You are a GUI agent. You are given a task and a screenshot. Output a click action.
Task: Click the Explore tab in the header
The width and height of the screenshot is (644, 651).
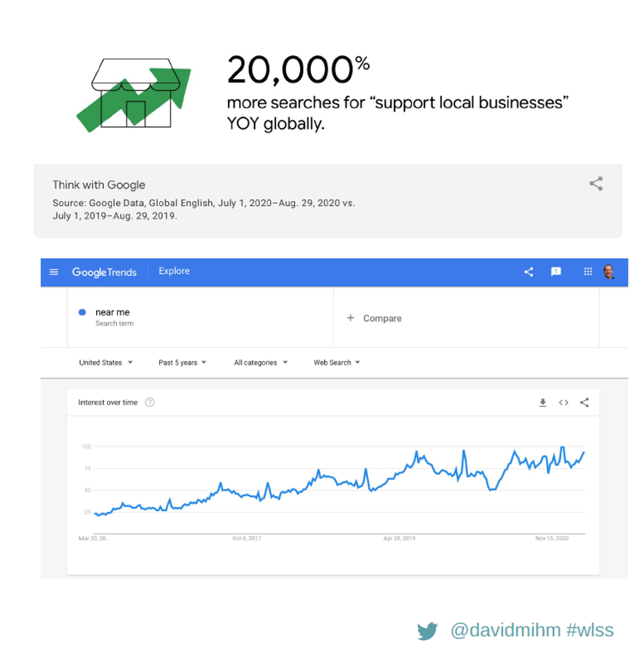[x=174, y=271]
